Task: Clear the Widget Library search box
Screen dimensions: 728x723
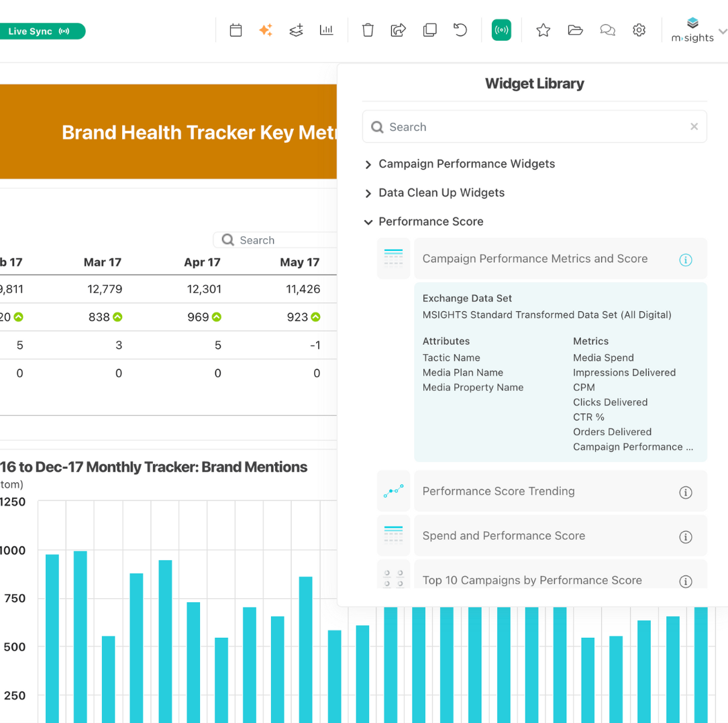Action: 694,127
